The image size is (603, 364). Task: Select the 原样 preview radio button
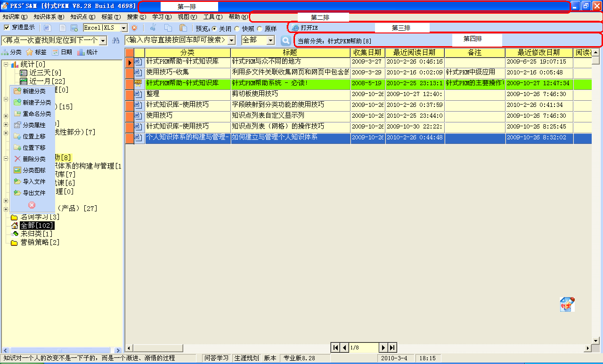tap(260, 29)
